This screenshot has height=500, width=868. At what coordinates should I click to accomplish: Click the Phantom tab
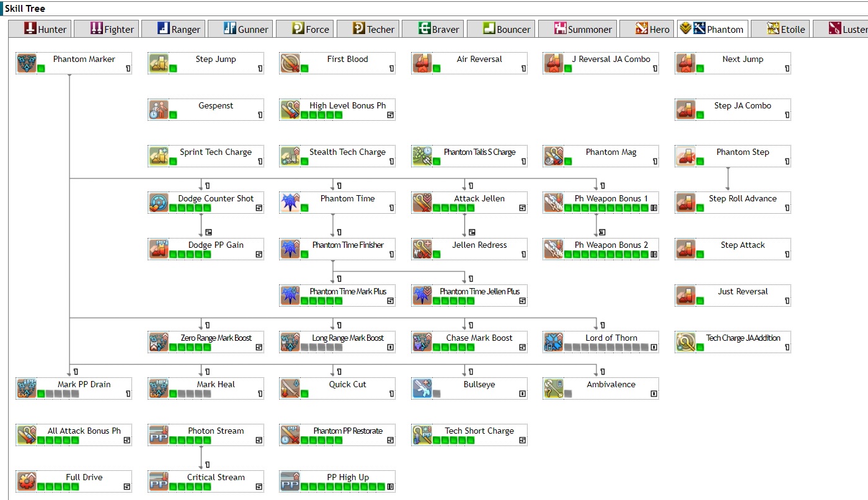(x=712, y=29)
